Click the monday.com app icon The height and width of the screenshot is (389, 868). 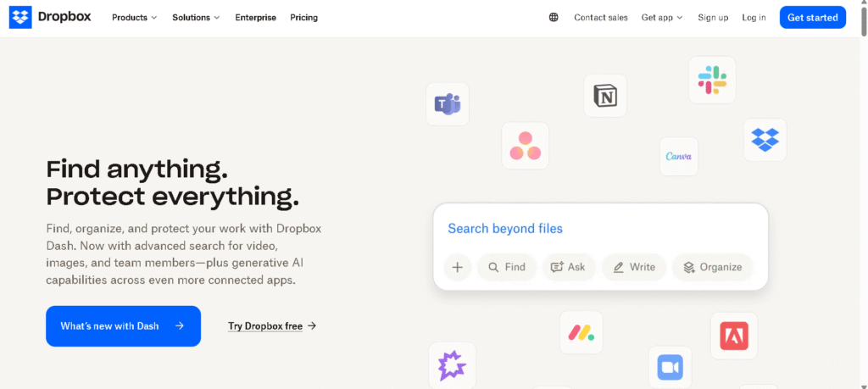[x=581, y=332]
